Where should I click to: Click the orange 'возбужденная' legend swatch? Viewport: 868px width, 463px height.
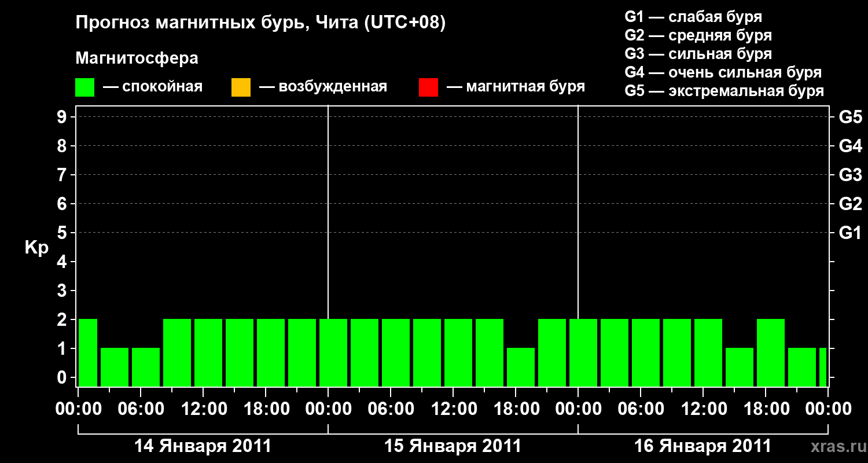(241, 87)
